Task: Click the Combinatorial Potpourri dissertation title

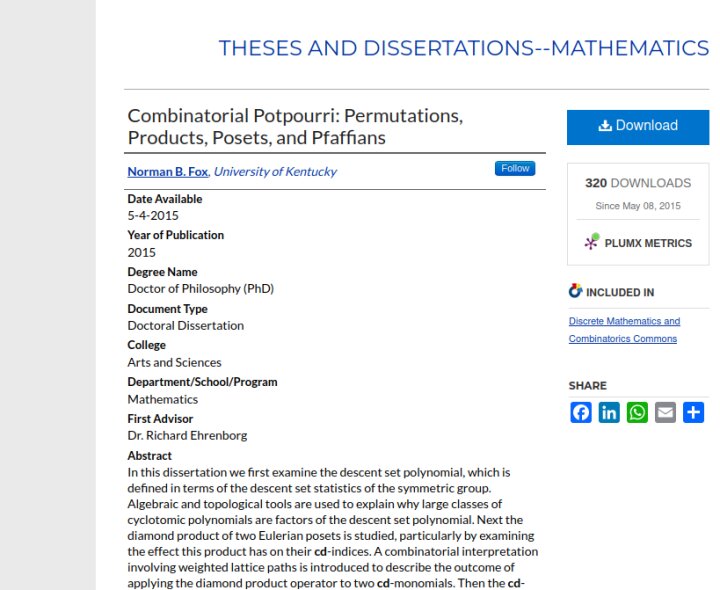Action: 295,127
